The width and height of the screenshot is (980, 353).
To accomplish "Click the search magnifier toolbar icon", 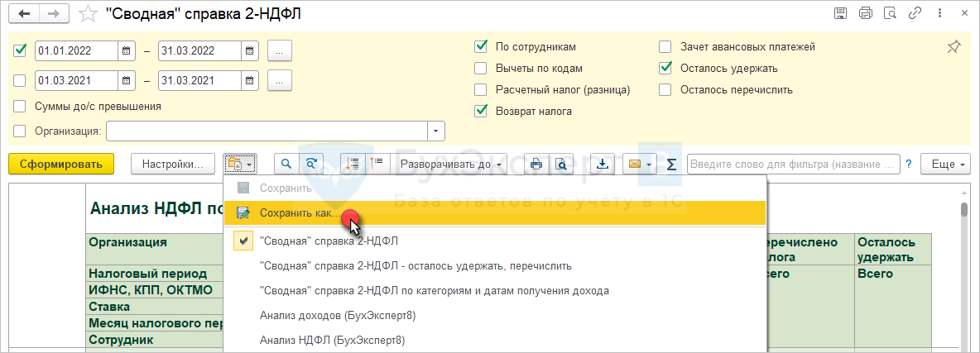I will (x=286, y=164).
